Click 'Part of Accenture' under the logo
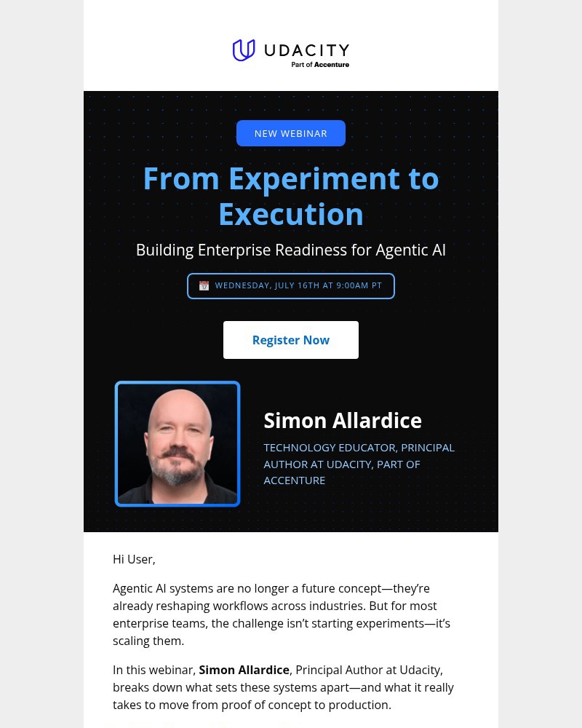Image resolution: width=582 pixels, height=728 pixels. (320, 65)
